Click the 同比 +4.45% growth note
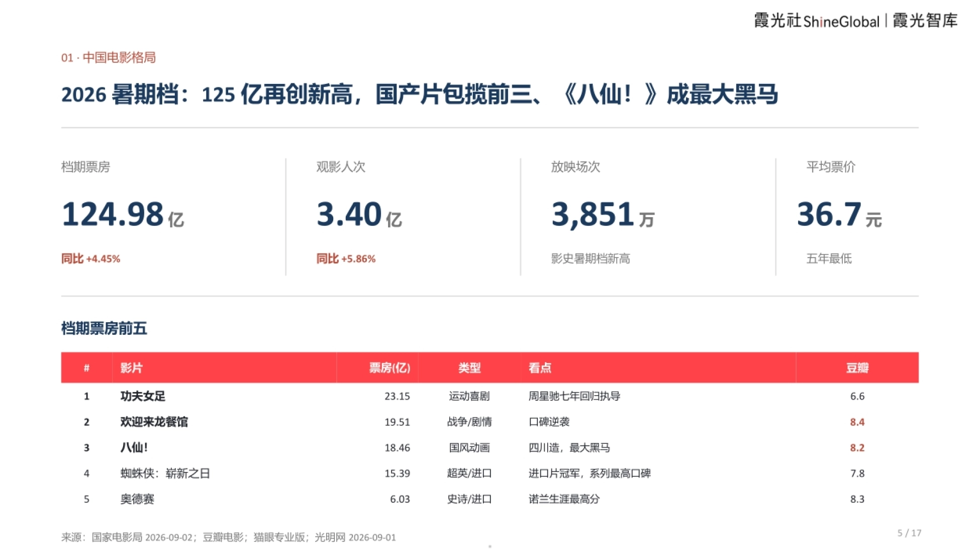The height and width of the screenshot is (552, 980). [91, 259]
